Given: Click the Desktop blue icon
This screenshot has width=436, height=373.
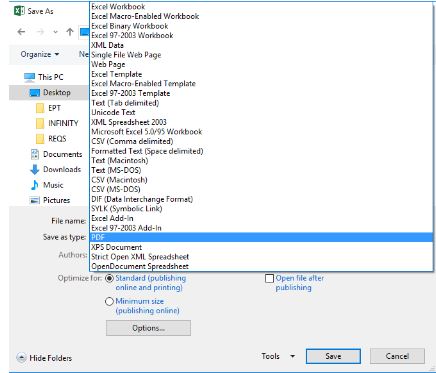Looking at the screenshot, I should coord(35,92).
